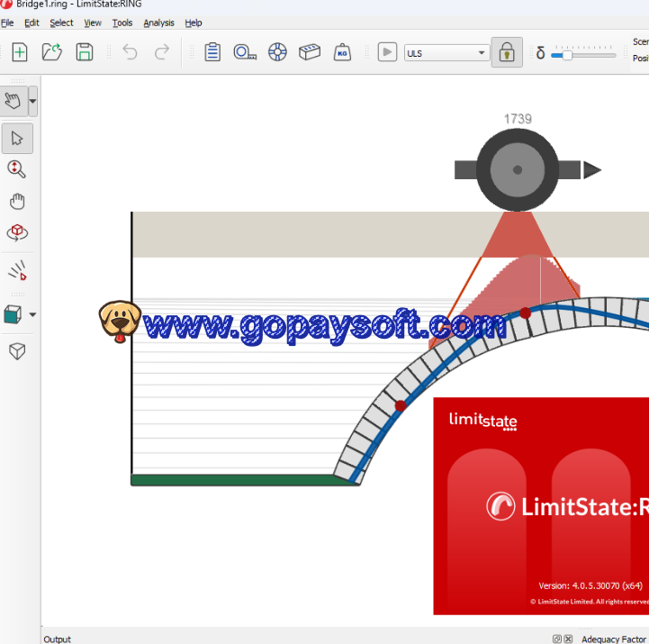
Task: Open the ULS load case dropdown
Action: pos(446,53)
